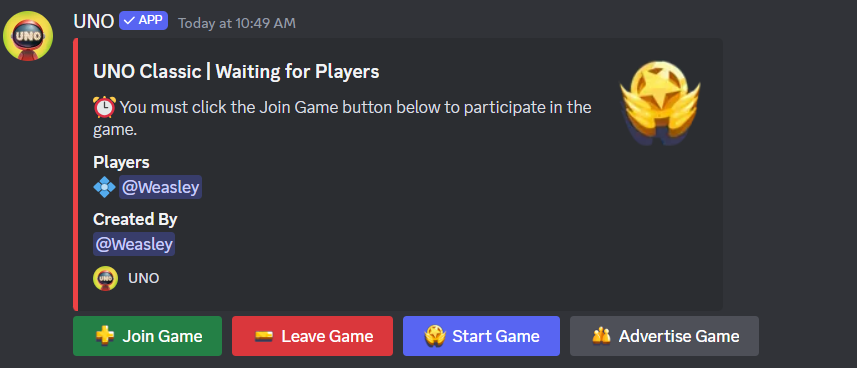Click the minus emoji on Leave Game
Image resolution: width=857 pixels, height=368 pixels.
click(x=264, y=336)
